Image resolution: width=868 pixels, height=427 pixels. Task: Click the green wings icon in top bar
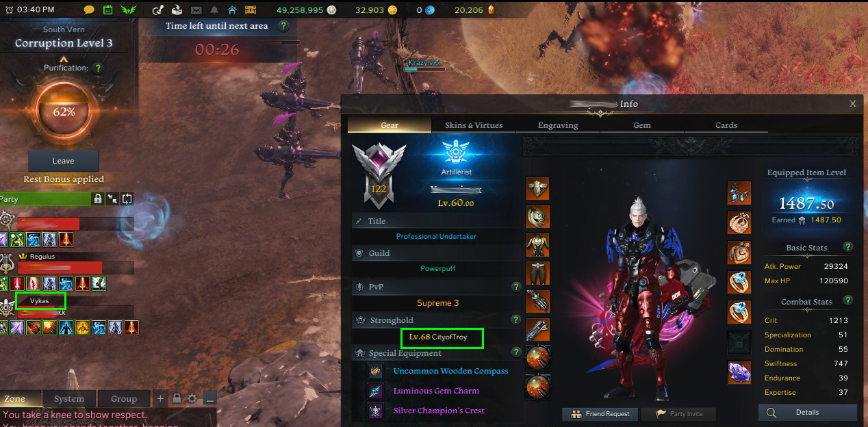129,10
